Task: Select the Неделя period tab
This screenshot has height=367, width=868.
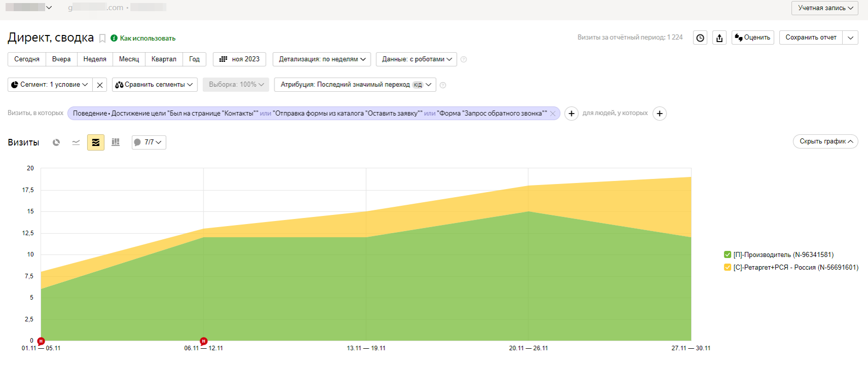Action: coord(95,59)
